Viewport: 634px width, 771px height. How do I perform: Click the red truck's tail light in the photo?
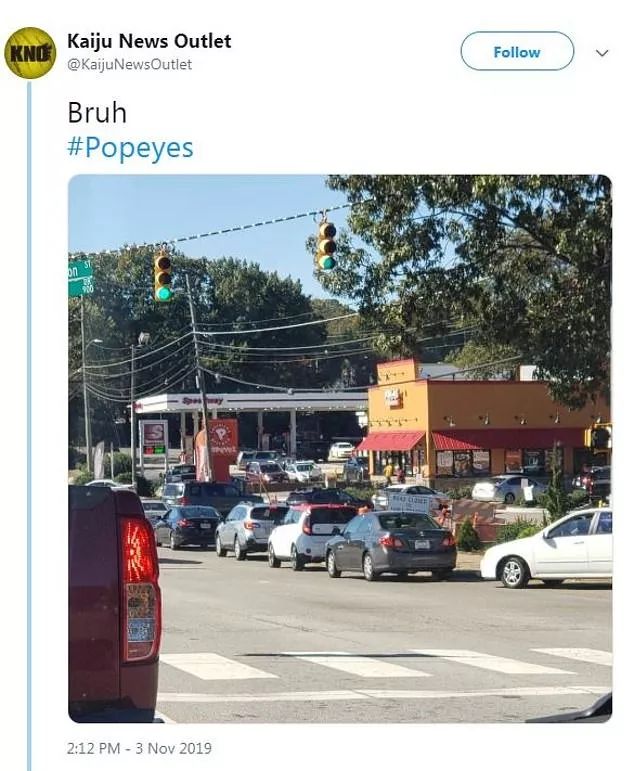(141, 590)
